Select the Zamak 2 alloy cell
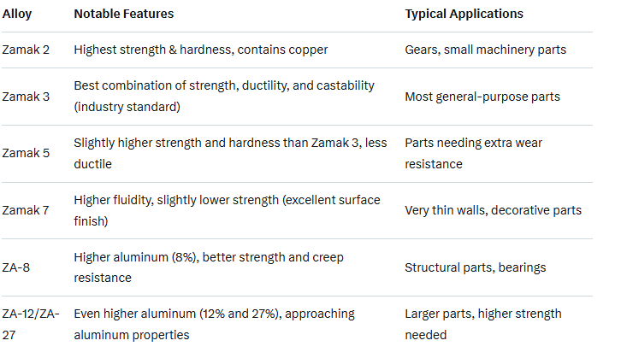Image resolution: width=627 pixels, height=364 pixels. pyautogui.click(x=26, y=50)
